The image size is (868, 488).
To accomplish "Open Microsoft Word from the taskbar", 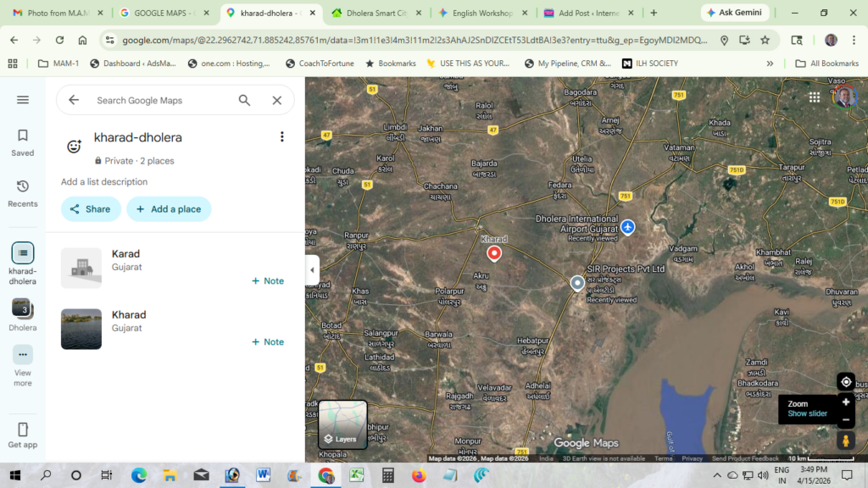I will pyautogui.click(x=263, y=475).
